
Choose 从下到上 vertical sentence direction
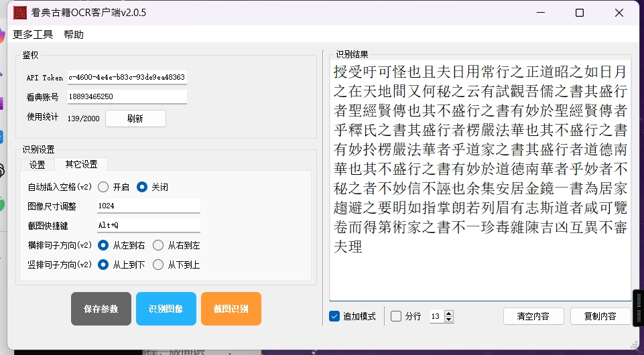[158, 265]
